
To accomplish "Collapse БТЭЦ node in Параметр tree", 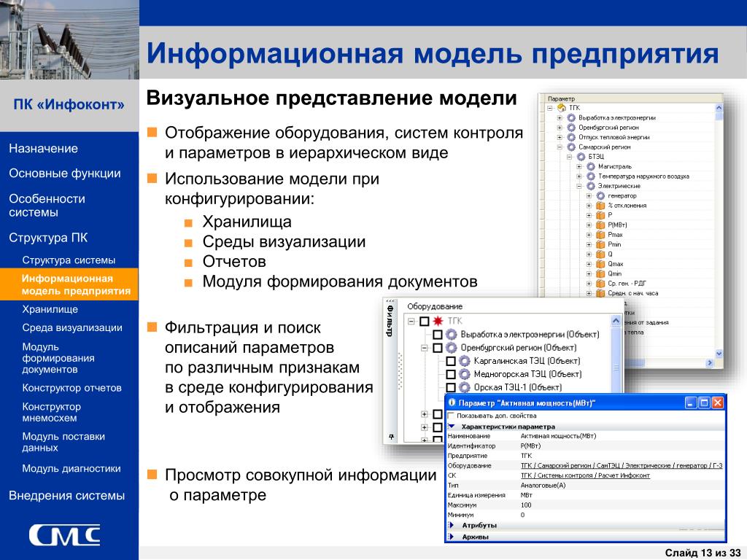I will tap(569, 157).
